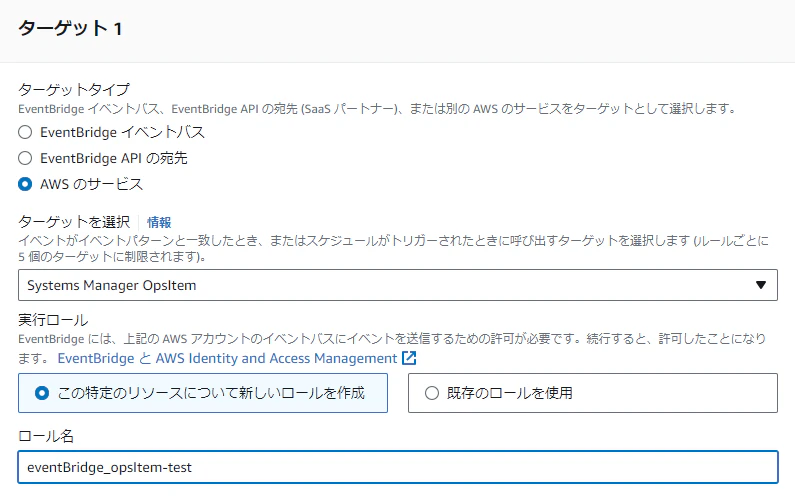Click the ロール名 input field
Viewport: 795px width, 501px height.
tap(398, 467)
